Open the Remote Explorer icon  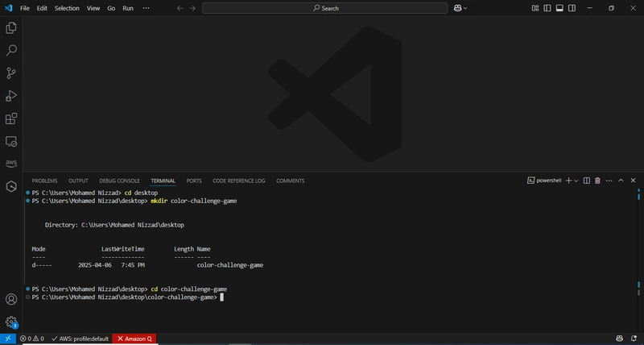(x=11, y=141)
